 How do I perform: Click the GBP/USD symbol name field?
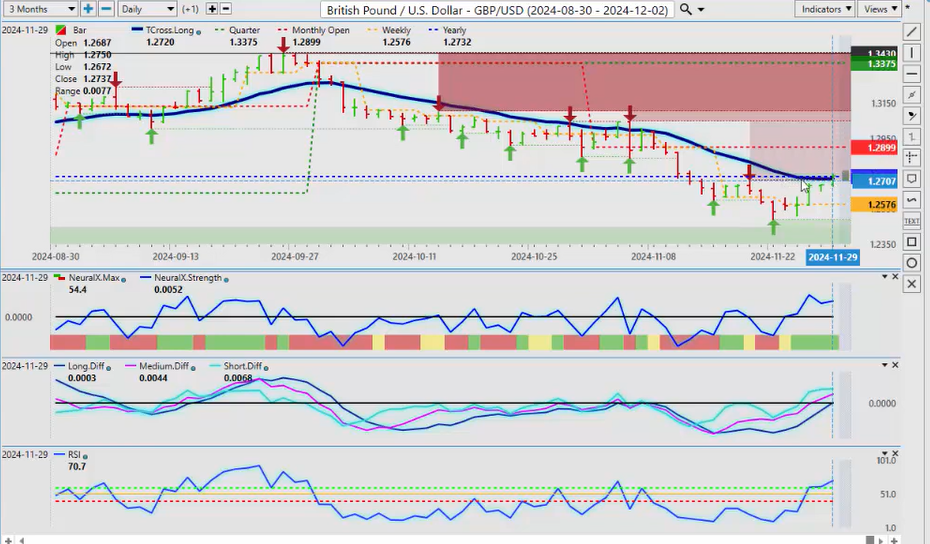coord(497,9)
